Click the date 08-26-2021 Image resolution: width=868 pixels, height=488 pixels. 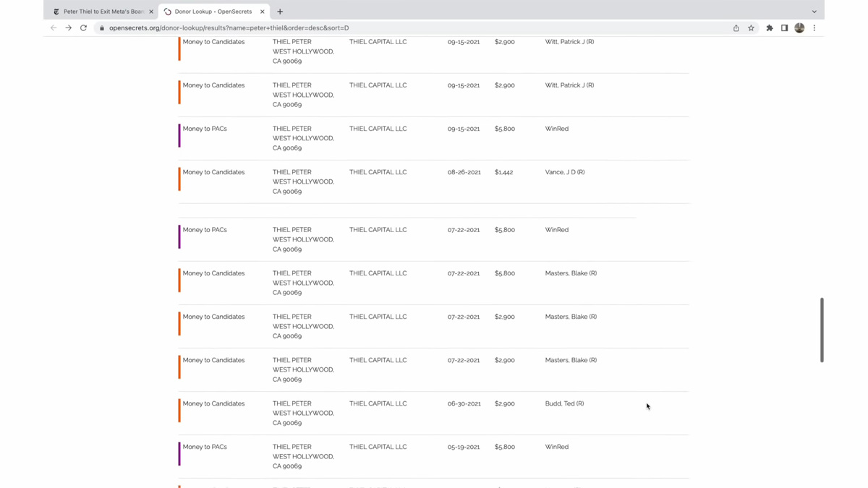click(x=464, y=172)
